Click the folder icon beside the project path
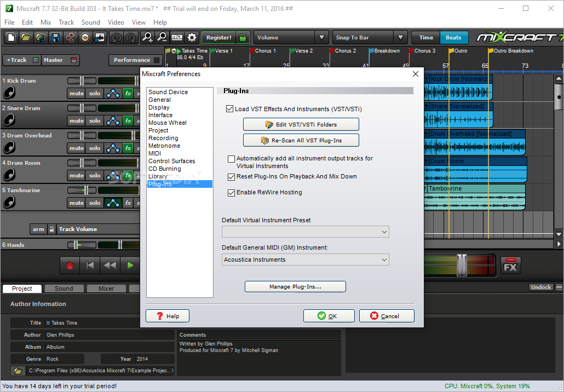The image size is (564, 392). coord(18,371)
